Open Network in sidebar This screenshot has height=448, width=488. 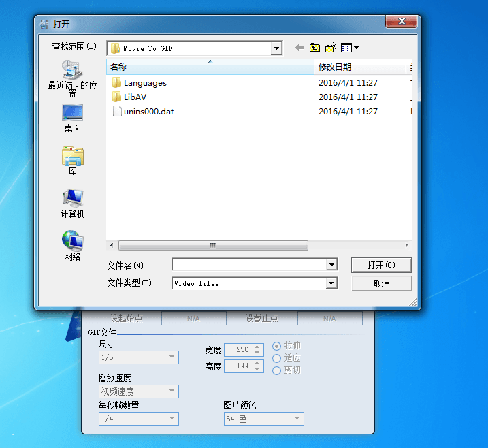pyautogui.click(x=72, y=246)
